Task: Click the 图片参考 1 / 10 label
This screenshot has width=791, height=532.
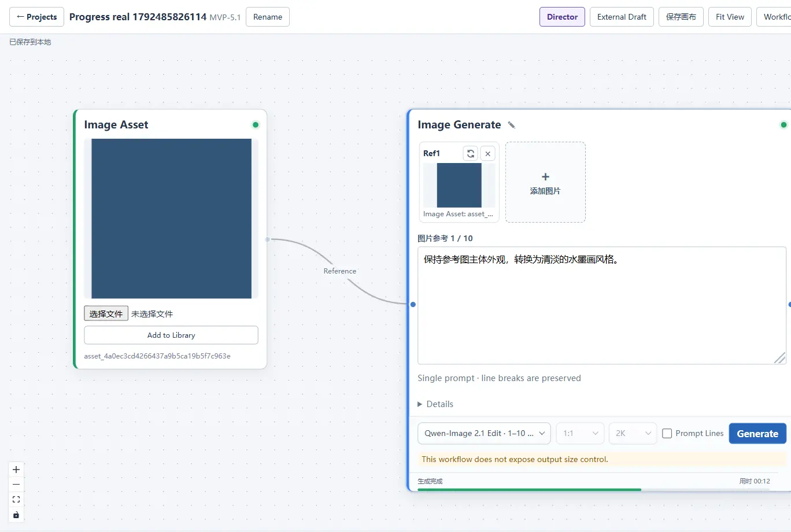Action: pyautogui.click(x=445, y=238)
